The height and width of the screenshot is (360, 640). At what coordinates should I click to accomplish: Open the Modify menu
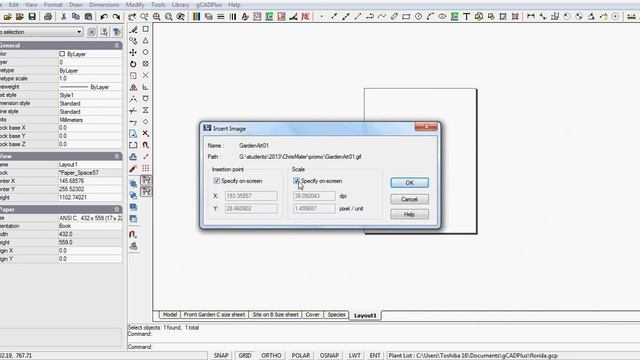tap(135, 5)
